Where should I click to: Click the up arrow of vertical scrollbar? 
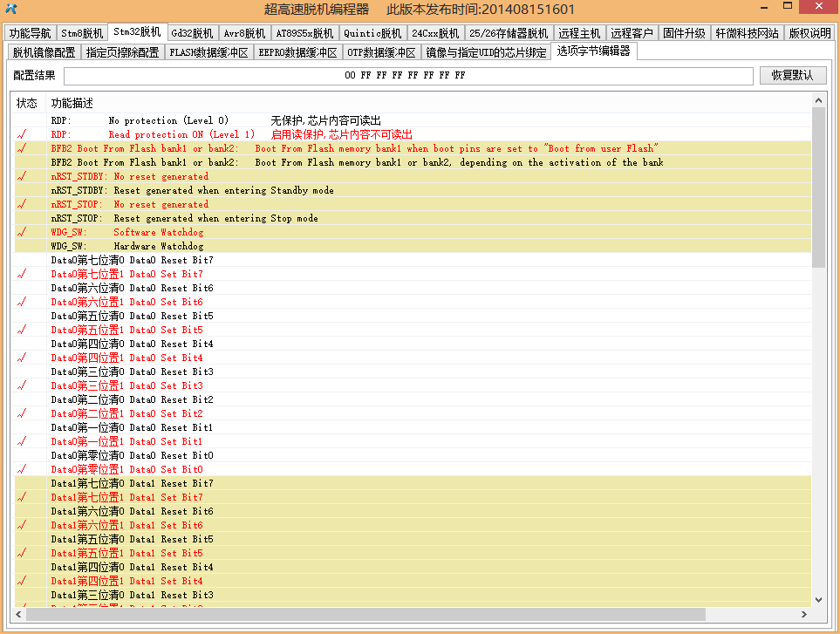pos(818,100)
